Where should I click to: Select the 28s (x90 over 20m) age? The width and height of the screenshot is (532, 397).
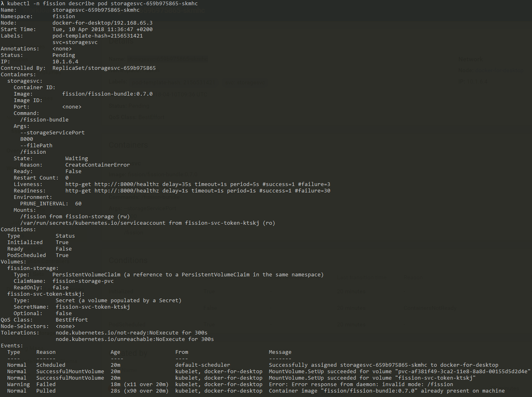click(x=140, y=391)
